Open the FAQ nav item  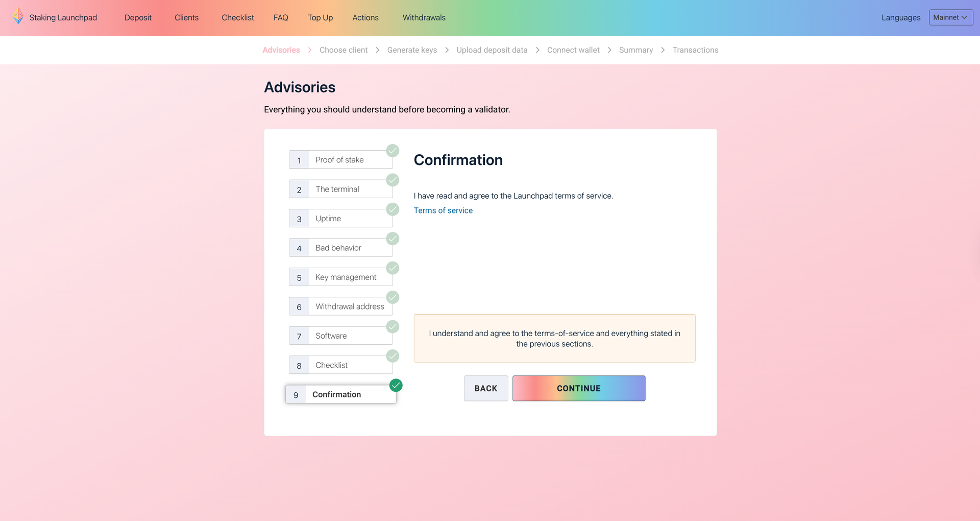click(281, 17)
